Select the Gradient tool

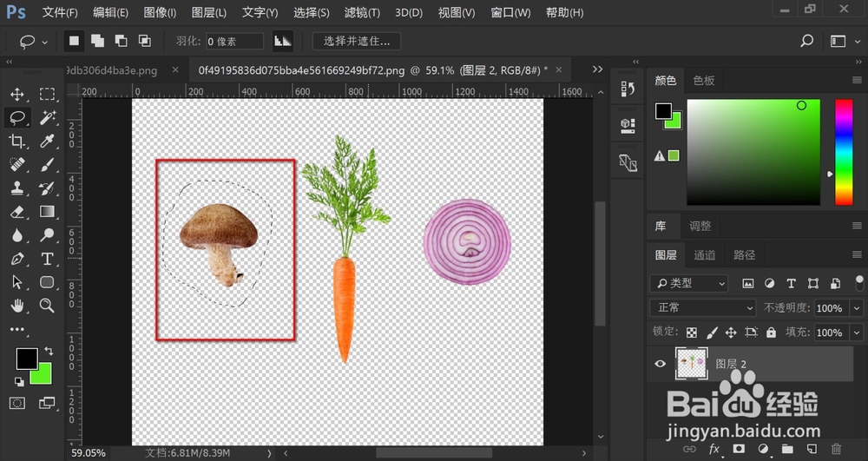47,212
